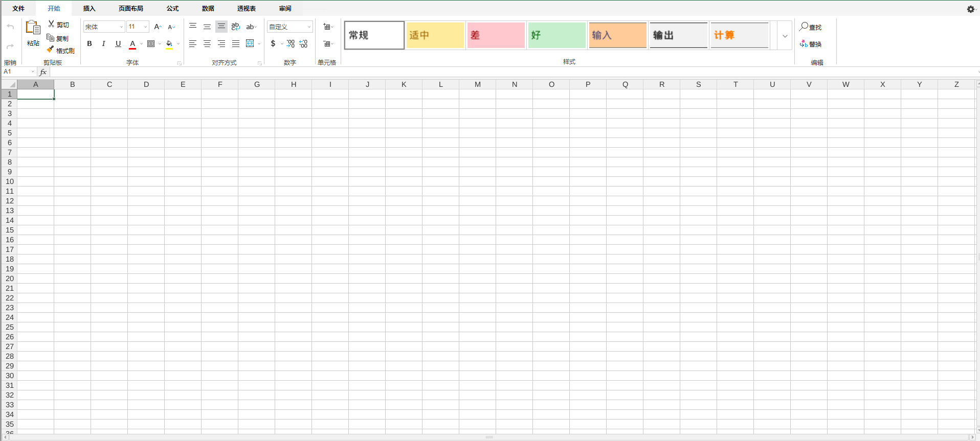This screenshot has width=980, height=441.
Task: Toggle bold formatting
Action: point(90,44)
